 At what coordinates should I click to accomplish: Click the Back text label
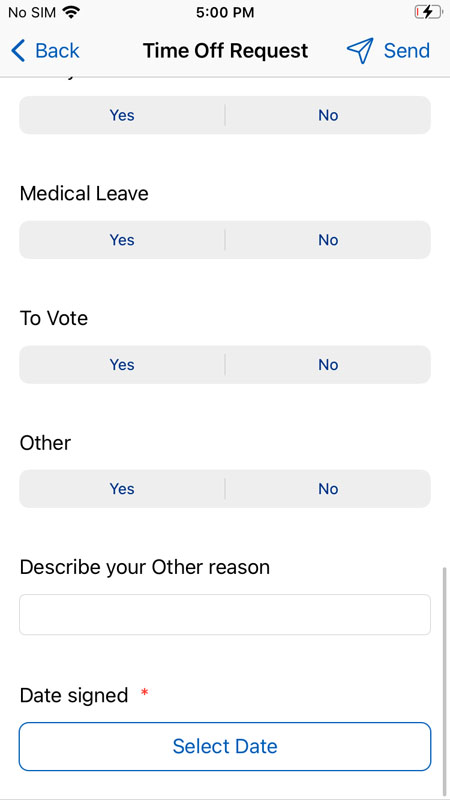tap(57, 51)
